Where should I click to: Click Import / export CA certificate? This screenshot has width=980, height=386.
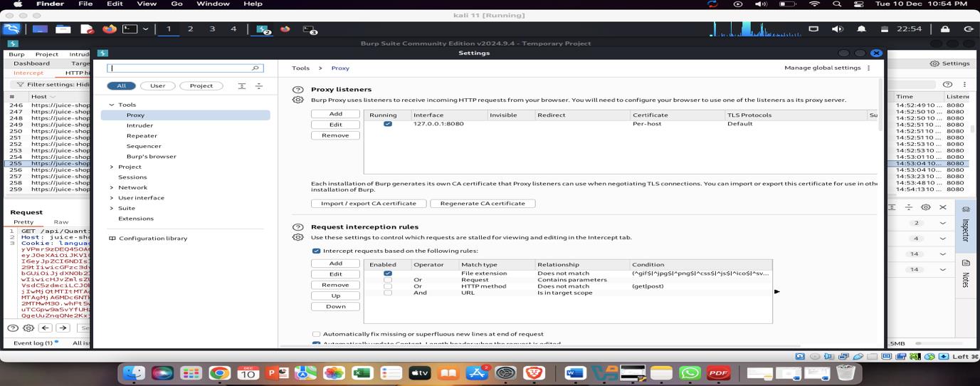click(369, 203)
